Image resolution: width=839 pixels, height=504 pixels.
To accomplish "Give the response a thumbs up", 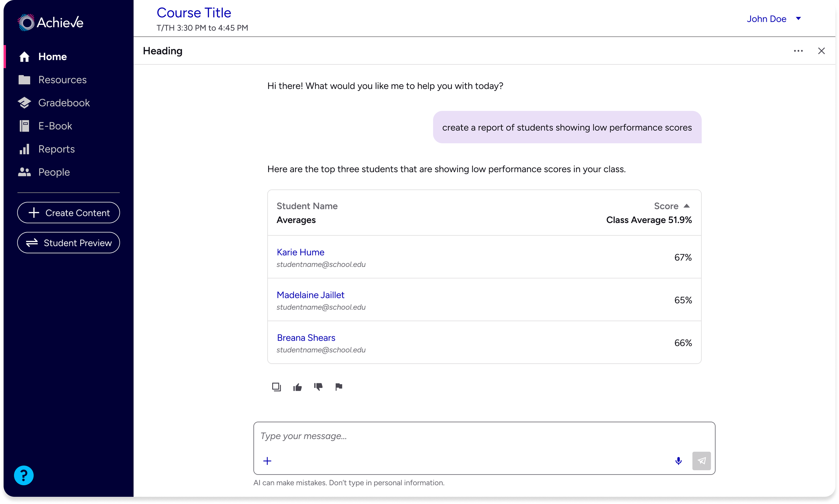I will (297, 387).
